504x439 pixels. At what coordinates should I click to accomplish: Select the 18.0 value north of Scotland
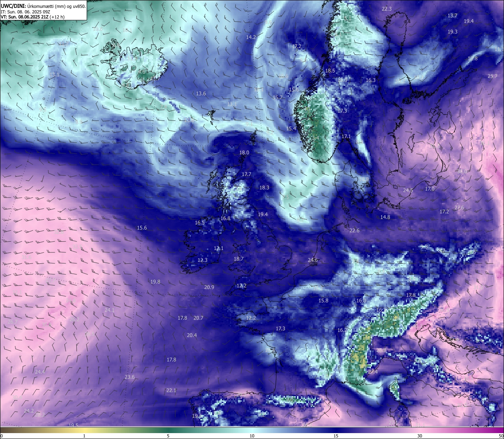click(x=244, y=153)
